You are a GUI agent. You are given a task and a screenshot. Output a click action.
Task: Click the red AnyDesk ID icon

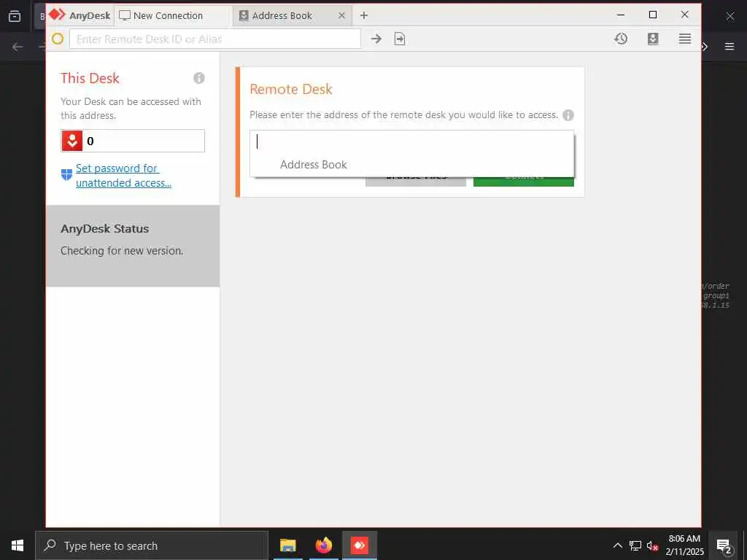coord(72,141)
